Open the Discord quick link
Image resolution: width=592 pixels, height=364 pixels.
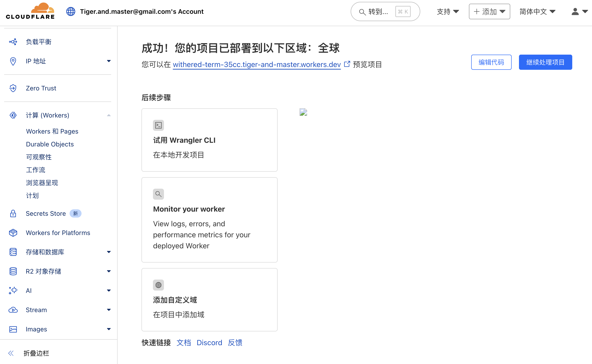(209, 343)
